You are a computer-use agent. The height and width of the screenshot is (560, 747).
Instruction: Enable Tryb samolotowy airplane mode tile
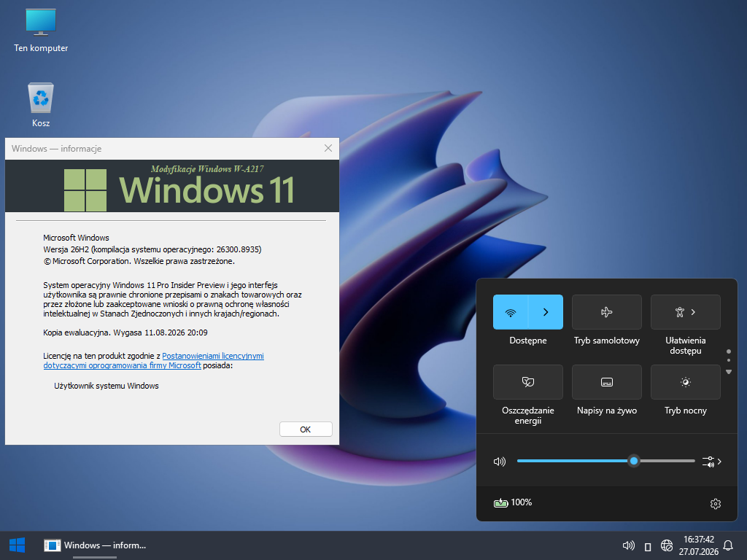[606, 312]
